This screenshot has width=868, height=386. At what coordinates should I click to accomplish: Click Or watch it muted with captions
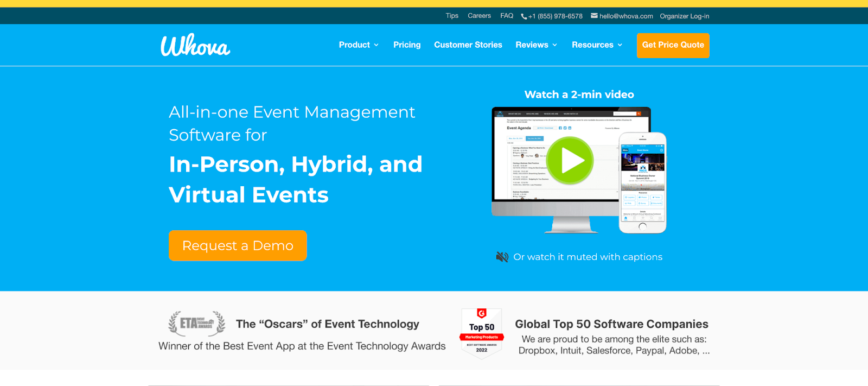[588, 257]
